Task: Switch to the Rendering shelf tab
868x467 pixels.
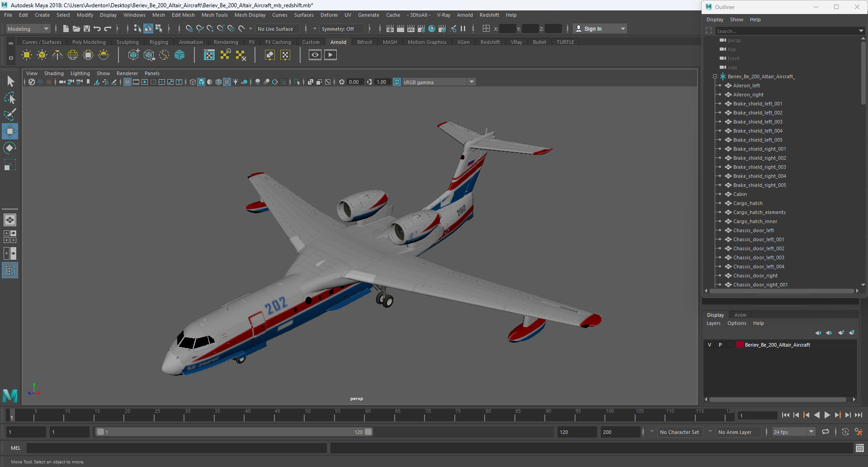Action: click(226, 42)
